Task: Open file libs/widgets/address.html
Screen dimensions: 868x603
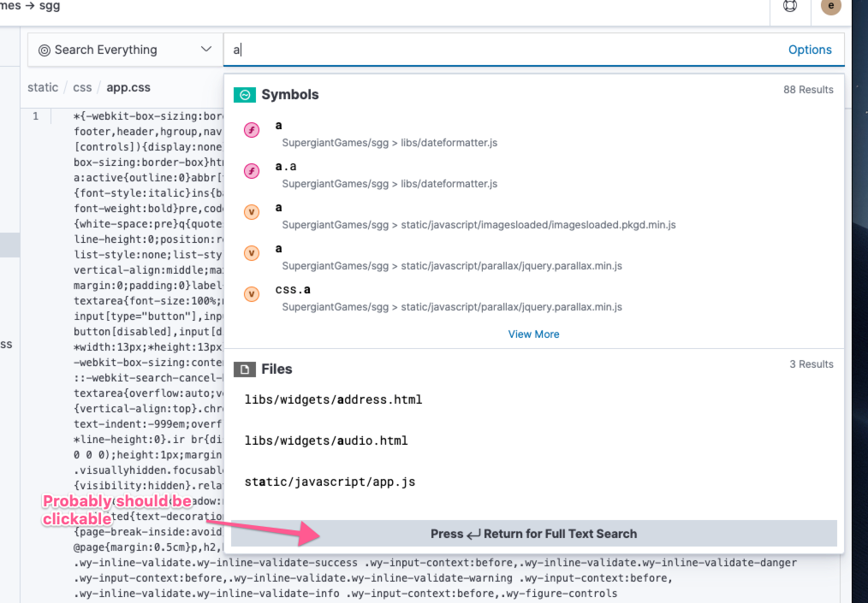Action: pos(333,399)
